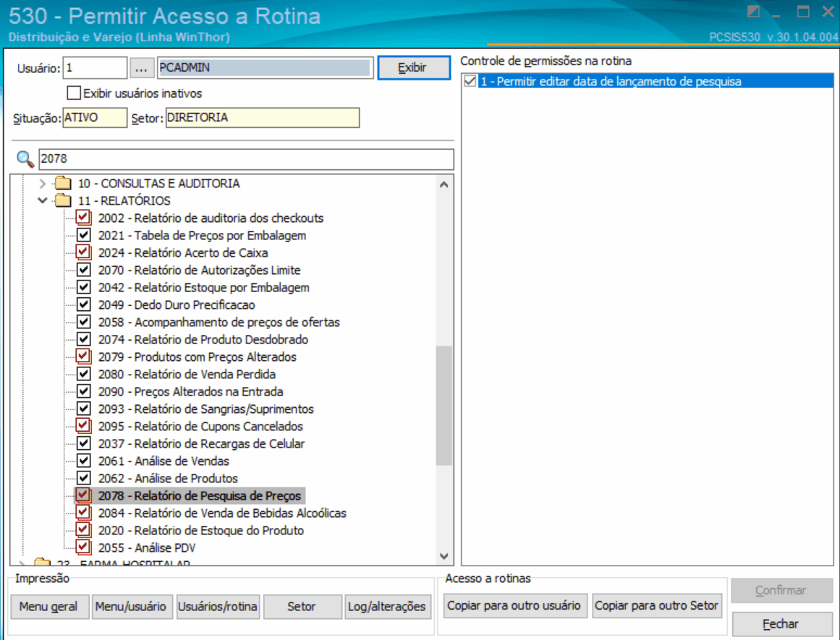Toggle checkbox for 2002 Relatório de auditoria dos checkouts
The width and height of the screenshot is (840, 640).
(x=84, y=218)
